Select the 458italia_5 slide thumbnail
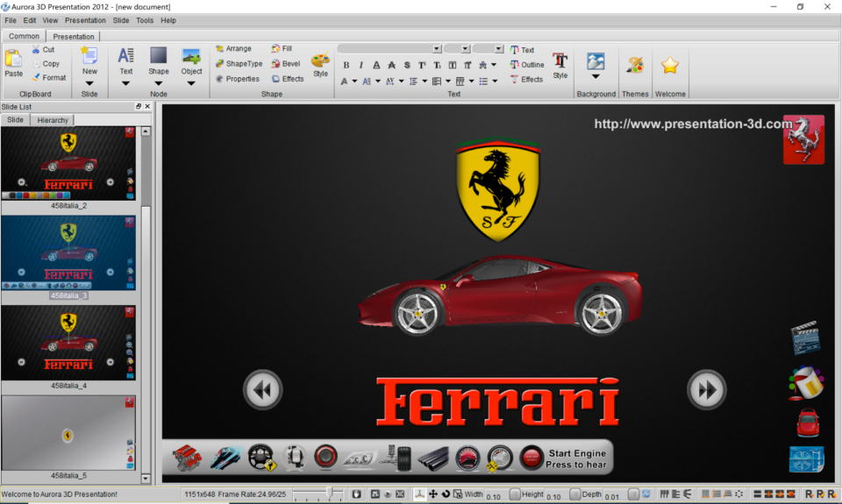 tap(68, 433)
